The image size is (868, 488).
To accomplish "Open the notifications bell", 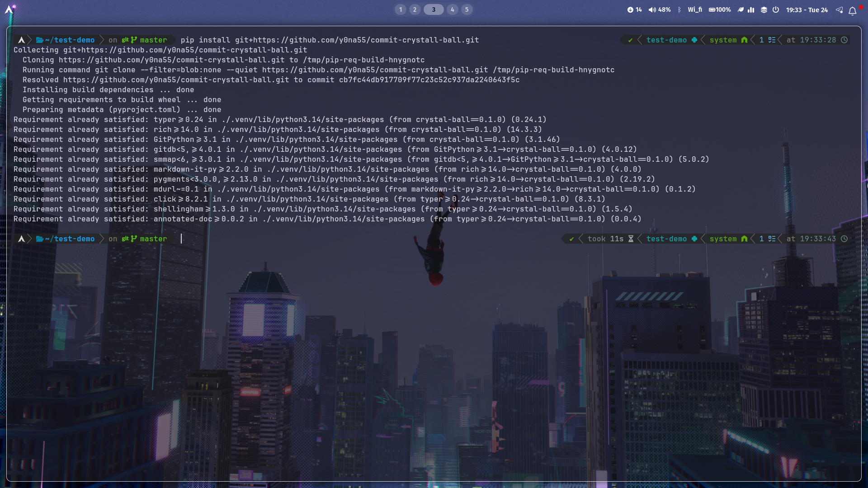I will point(852,10).
